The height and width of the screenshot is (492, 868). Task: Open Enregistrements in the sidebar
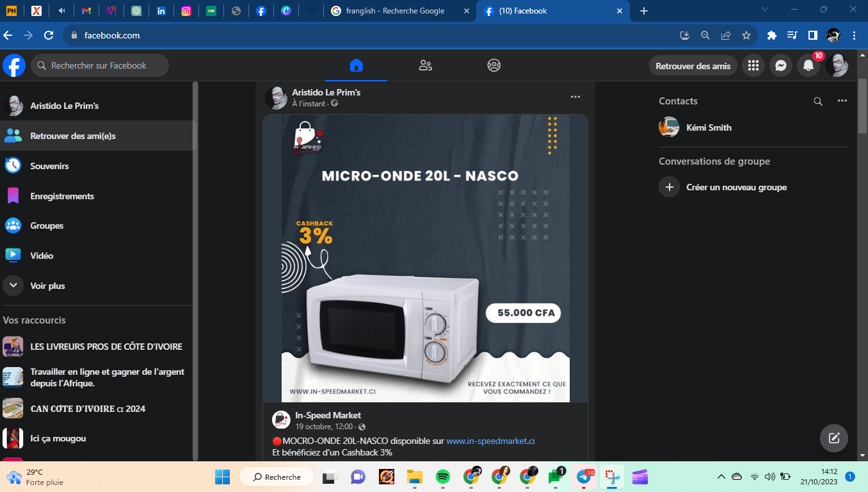click(61, 196)
